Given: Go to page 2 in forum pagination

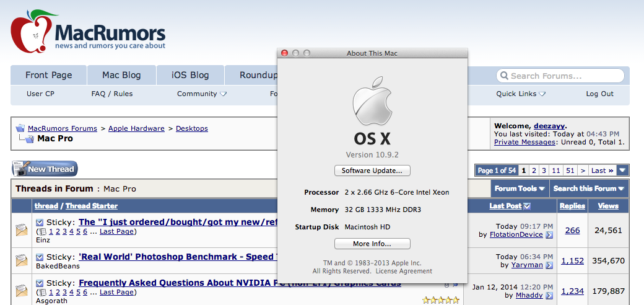Looking at the screenshot, I should 534,170.
